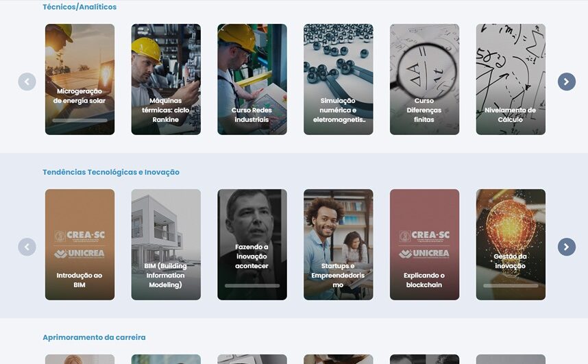The image size is (588, 364).
Task: Open Fazendo a inovação acontecer course
Action: (252, 244)
